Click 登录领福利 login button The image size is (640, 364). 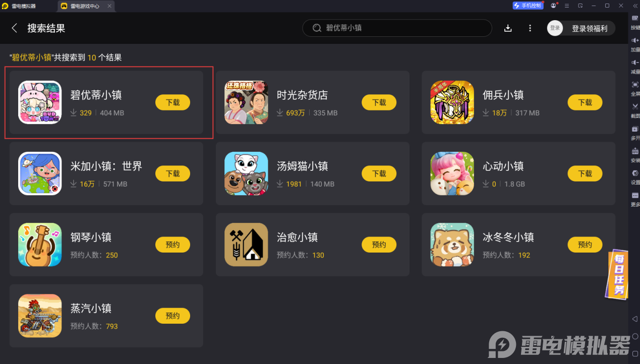point(581,28)
